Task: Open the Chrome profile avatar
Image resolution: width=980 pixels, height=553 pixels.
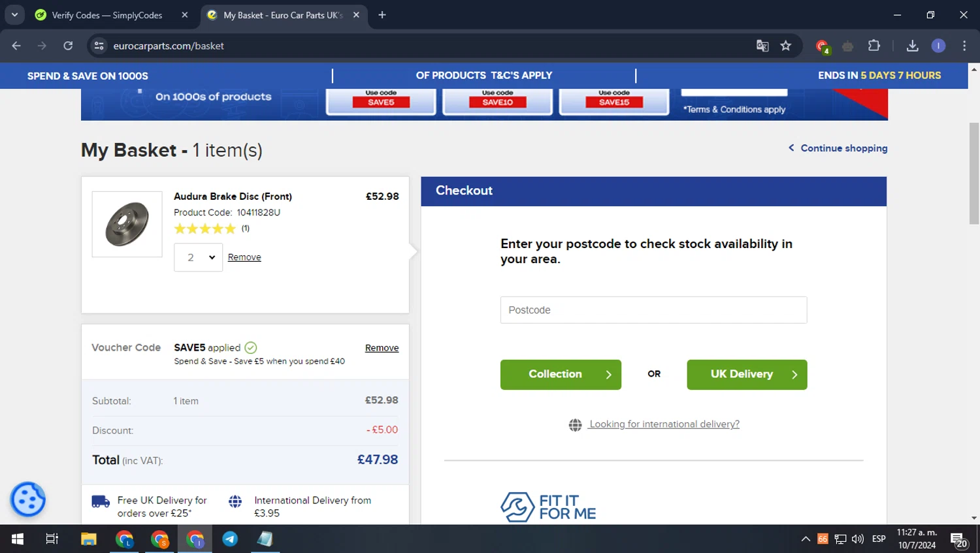Action: (x=938, y=46)
